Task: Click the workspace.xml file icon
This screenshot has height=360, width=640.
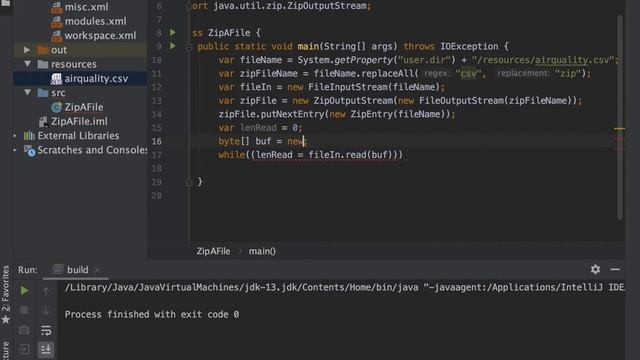Action: click(56, 36)
